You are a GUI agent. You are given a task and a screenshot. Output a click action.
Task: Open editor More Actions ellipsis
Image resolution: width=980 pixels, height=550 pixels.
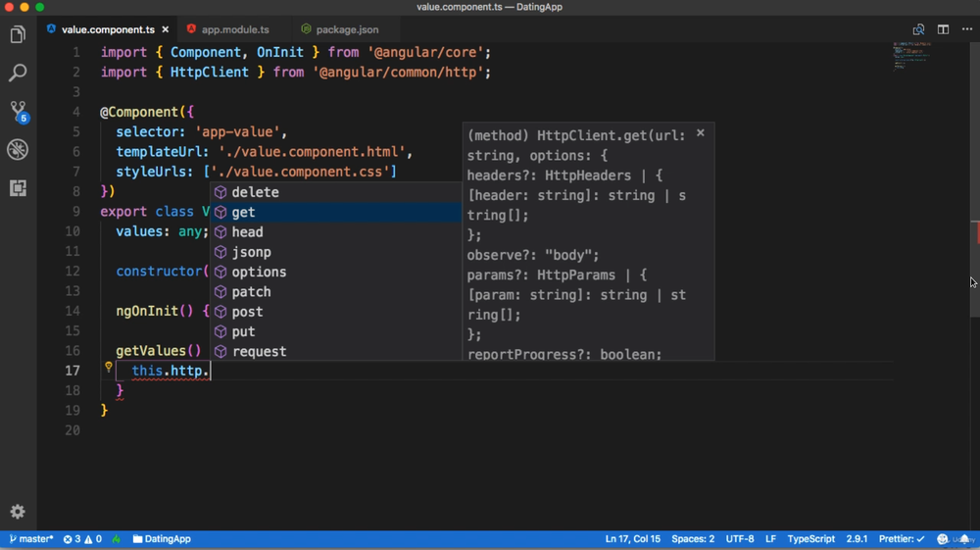(967, 29)
